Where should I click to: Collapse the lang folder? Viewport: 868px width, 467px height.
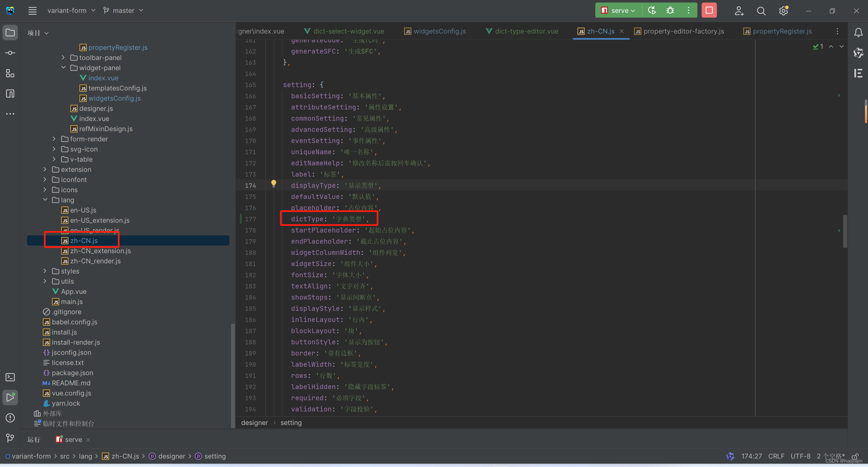click(45, 200)
